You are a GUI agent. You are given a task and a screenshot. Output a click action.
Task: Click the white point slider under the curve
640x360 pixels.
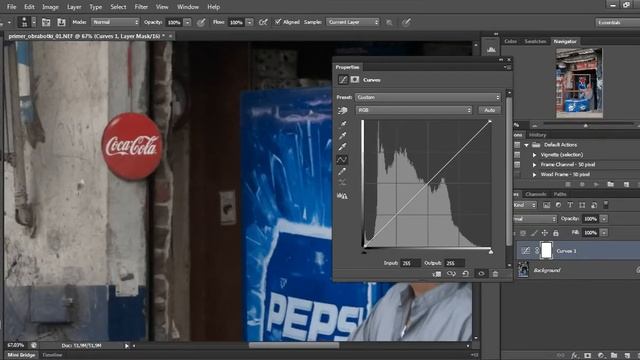click(x=491, y=252)
